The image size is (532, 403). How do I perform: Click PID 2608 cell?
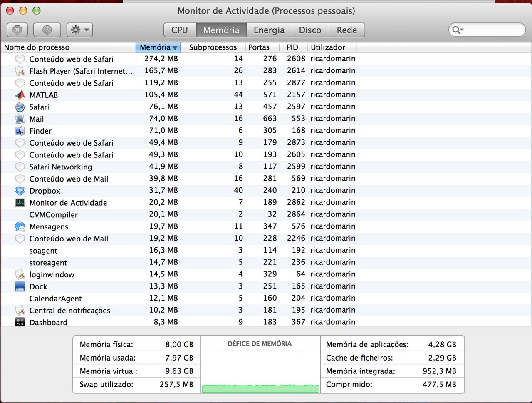(296, 59)
